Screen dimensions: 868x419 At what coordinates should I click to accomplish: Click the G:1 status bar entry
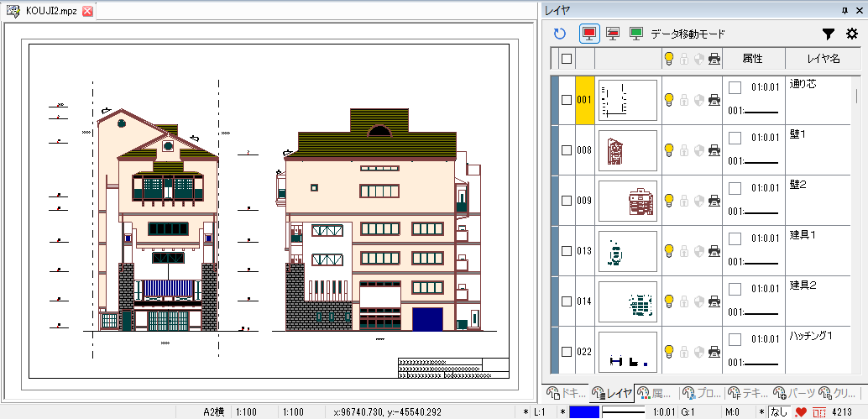point(688,412)
